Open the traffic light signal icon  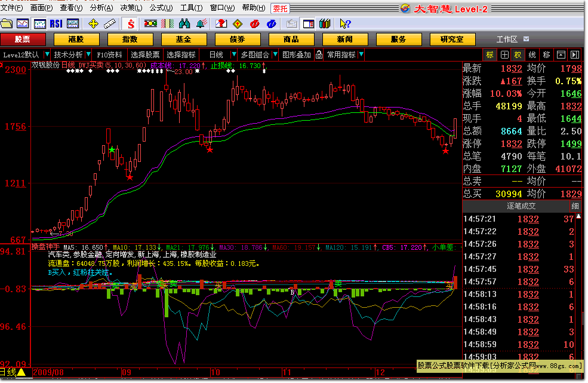[151, 24]
